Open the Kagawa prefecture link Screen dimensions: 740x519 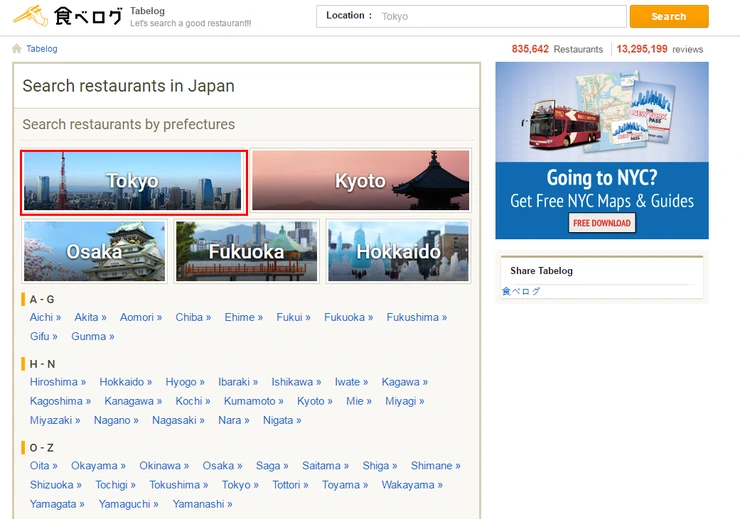404,382
